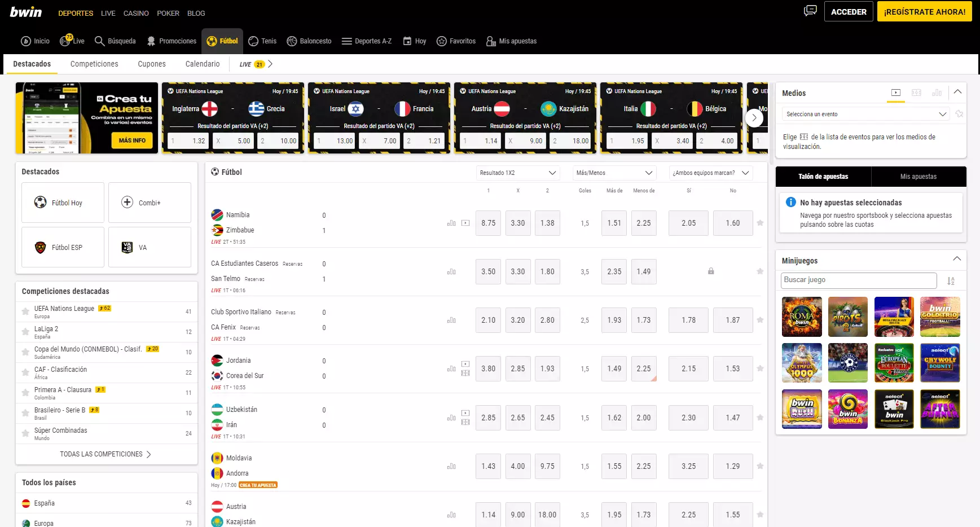980x527 pixels.
Task: Expand the Selecciona un evento dropdown
Action: (x=866, y=114)
